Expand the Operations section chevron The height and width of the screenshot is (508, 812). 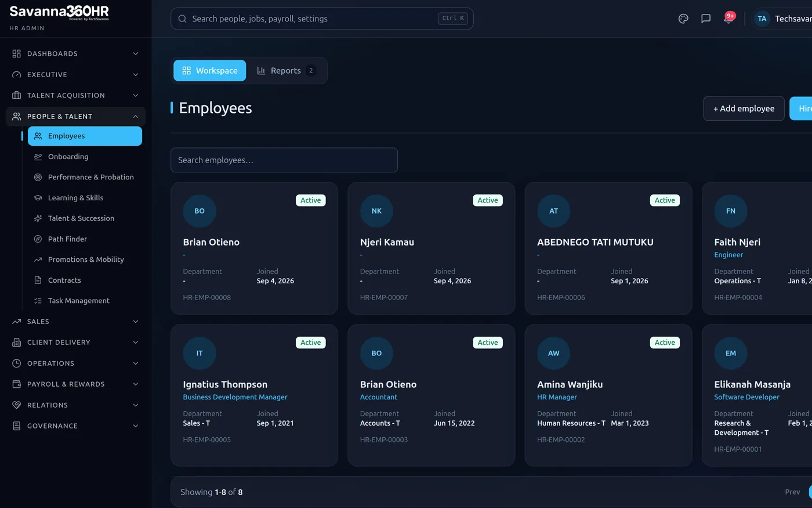[x=136, y=363]
